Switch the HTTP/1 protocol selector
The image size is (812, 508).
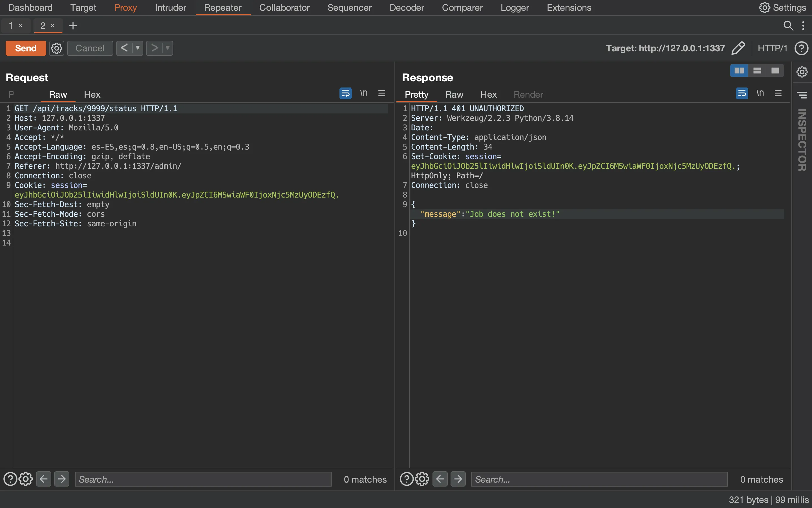click(x=772, y=48)
